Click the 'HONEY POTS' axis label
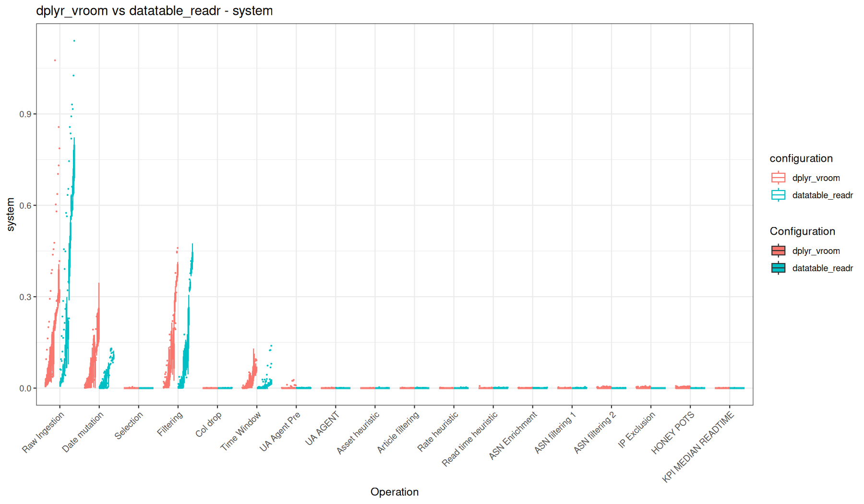 pyautogui.click(x=673, y=433)
